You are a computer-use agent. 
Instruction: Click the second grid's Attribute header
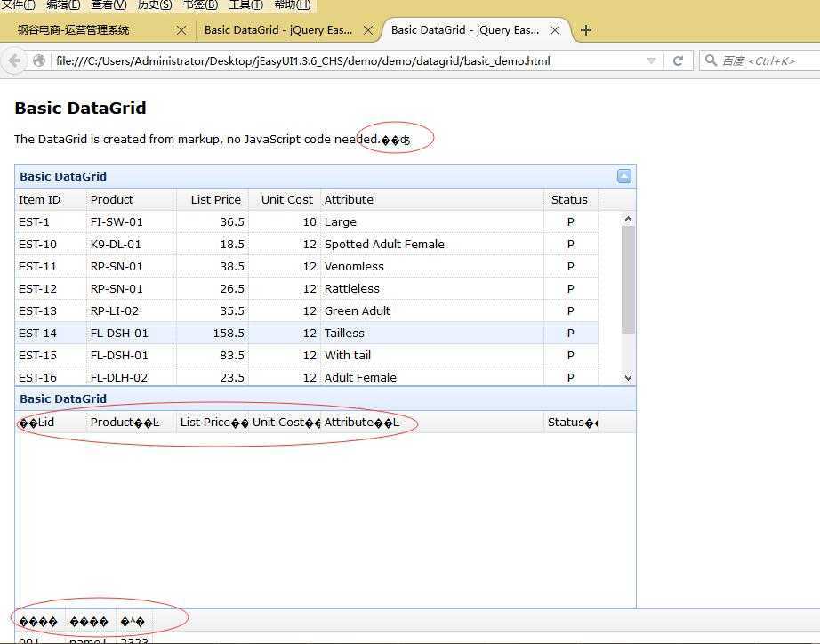tap(432, 423)
